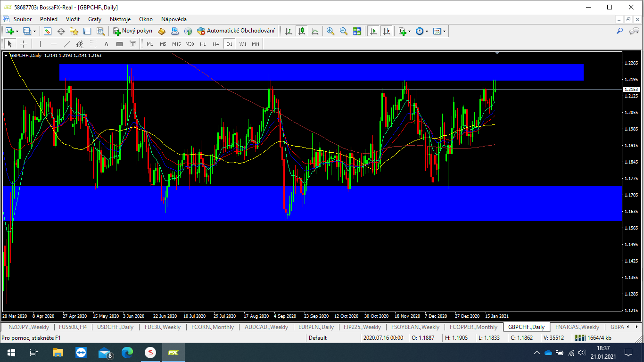Open the periodicity clock dropdown arrow
Screen dimensions: 644x362
(x=427, y=31)
